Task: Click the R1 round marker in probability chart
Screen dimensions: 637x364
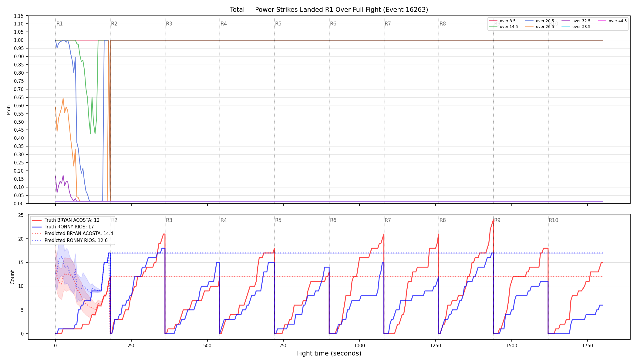Action: (x=59, y=24)
